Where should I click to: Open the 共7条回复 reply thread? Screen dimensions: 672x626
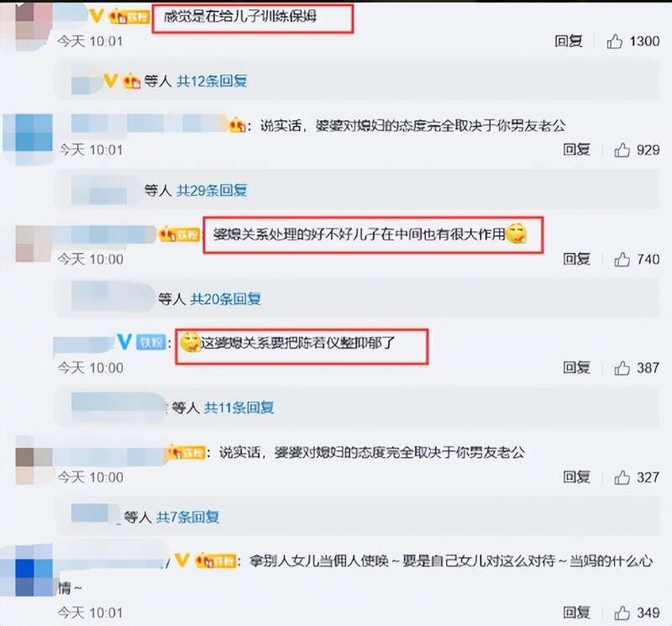click(187, 517)
